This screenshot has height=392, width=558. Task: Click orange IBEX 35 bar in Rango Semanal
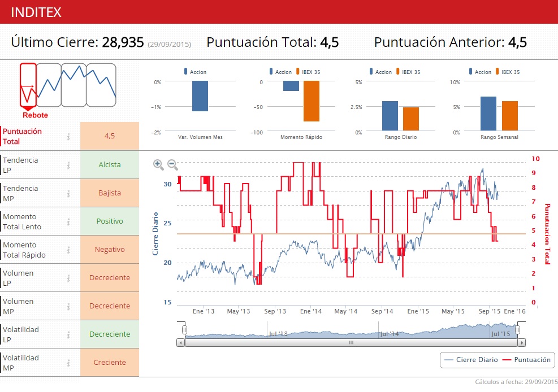[x=509, y=116]
